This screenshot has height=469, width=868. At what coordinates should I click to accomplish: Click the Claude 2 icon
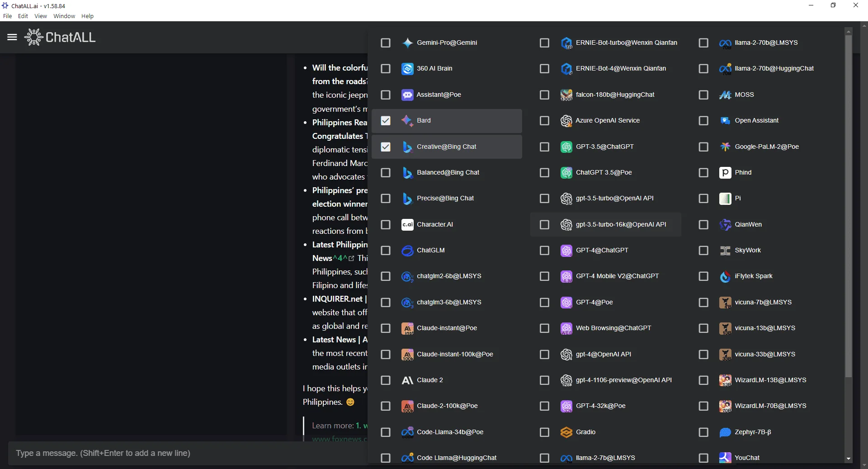[x=407, y=380]
